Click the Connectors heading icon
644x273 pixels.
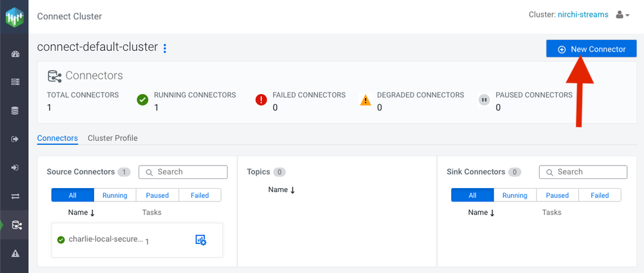click(54, 76)
